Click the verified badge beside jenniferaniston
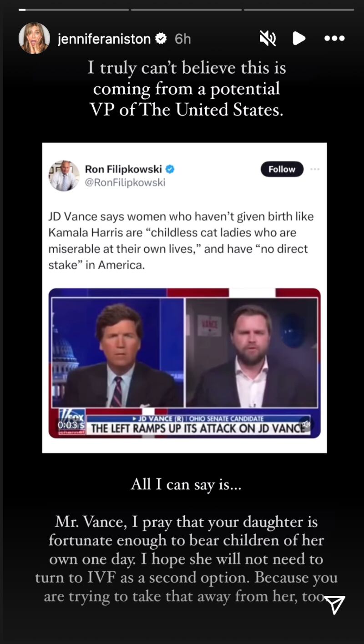Image resolution: width=364 pixels, height=644 pixels. tap(161, 39)
